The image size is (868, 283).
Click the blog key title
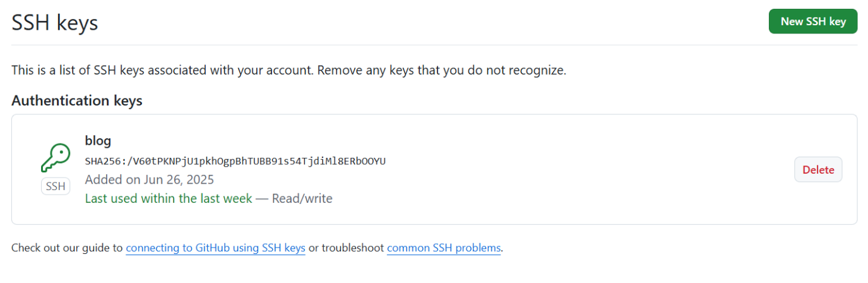(98, 141)
